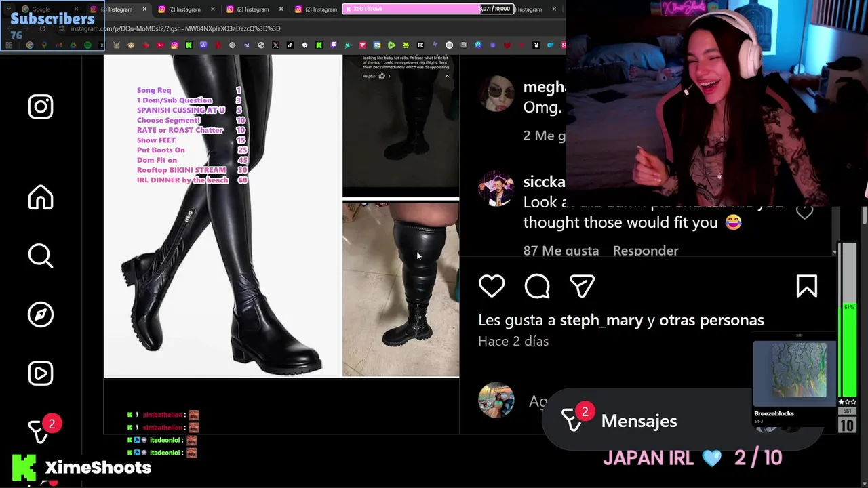This screenshot has width=868, height=488.
Task: Open siccka username in comments
Action: [x=545, y=182]
